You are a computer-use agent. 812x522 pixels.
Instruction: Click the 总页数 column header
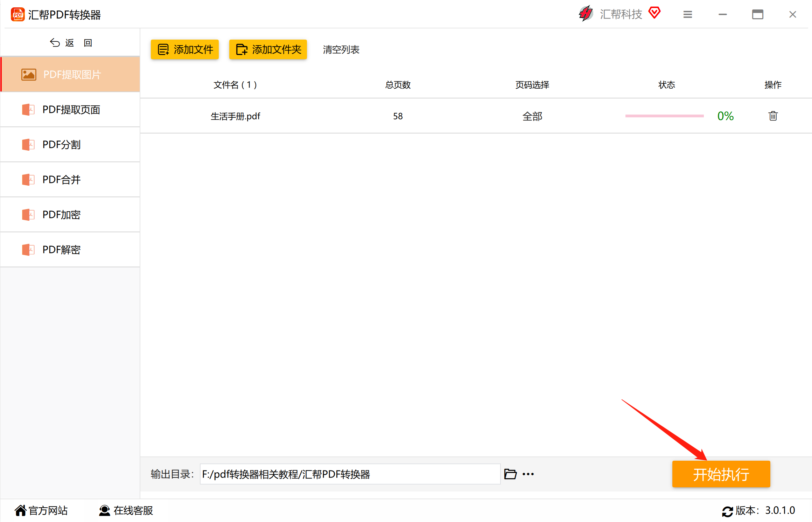pos(398,85)
